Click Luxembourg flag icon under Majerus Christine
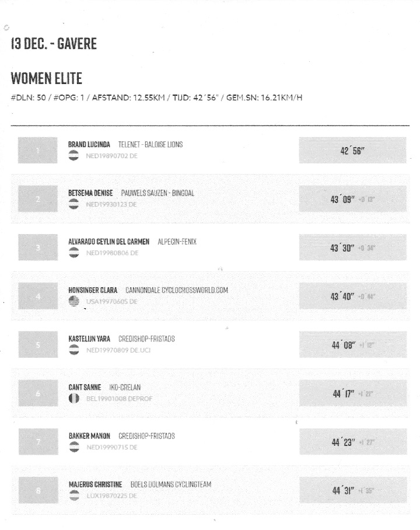The height and width of the screenshot is (530, 420). tap(74, 496)
